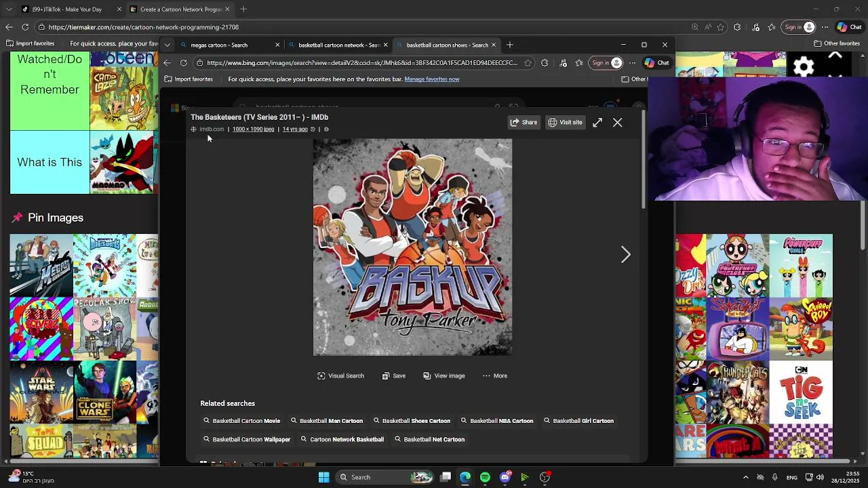Close the Bing image detail viewer

[617, 123]
